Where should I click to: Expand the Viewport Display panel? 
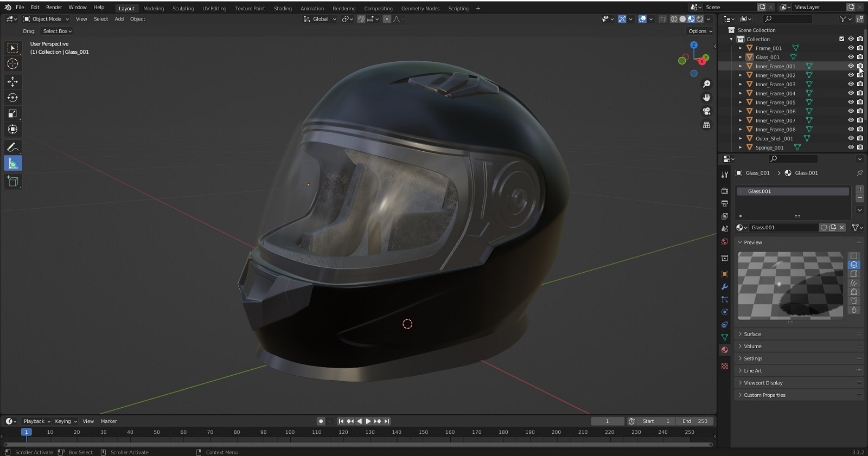pos(799,383)
